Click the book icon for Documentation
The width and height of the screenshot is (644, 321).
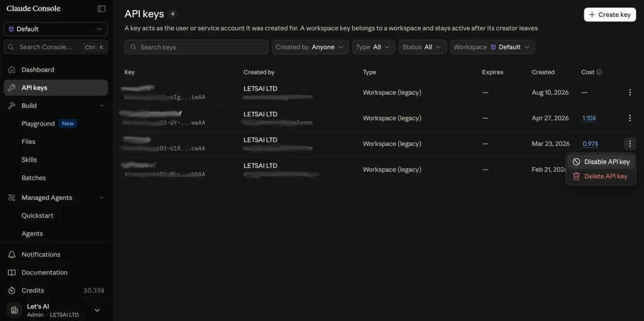12,273
